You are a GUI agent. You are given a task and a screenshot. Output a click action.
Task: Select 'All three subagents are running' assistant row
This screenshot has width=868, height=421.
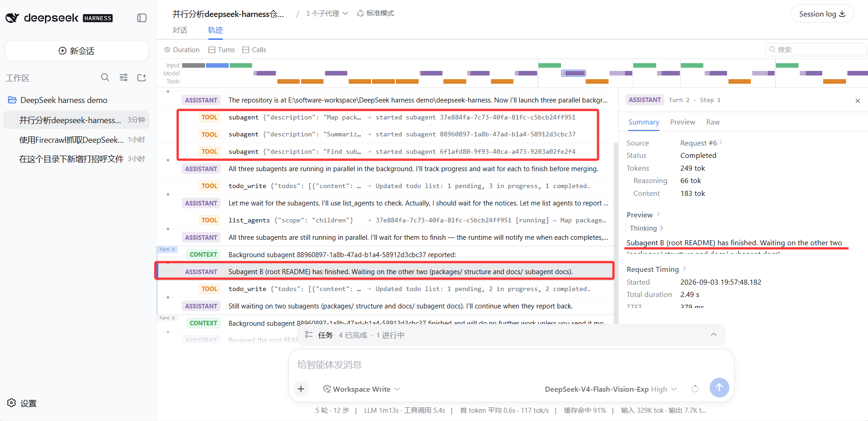pos(385,169)
